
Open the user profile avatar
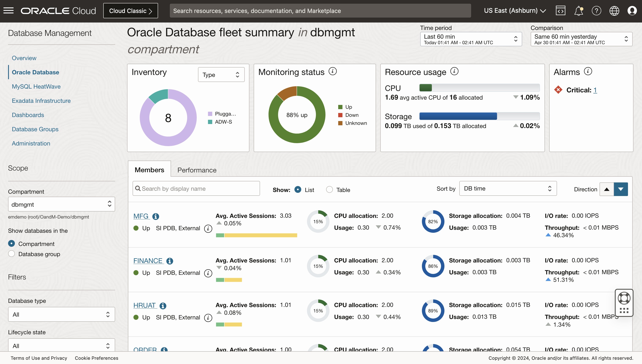point(632,11)
